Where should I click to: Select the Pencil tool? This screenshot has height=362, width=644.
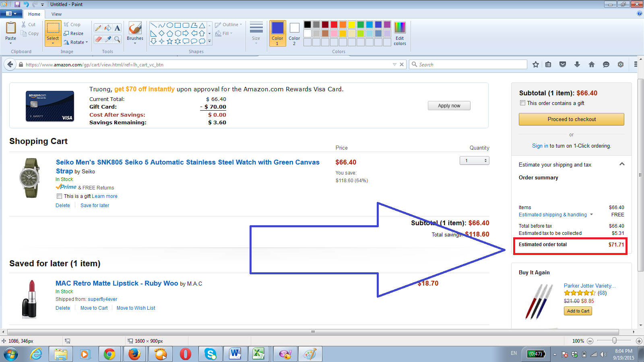[98, 28]
